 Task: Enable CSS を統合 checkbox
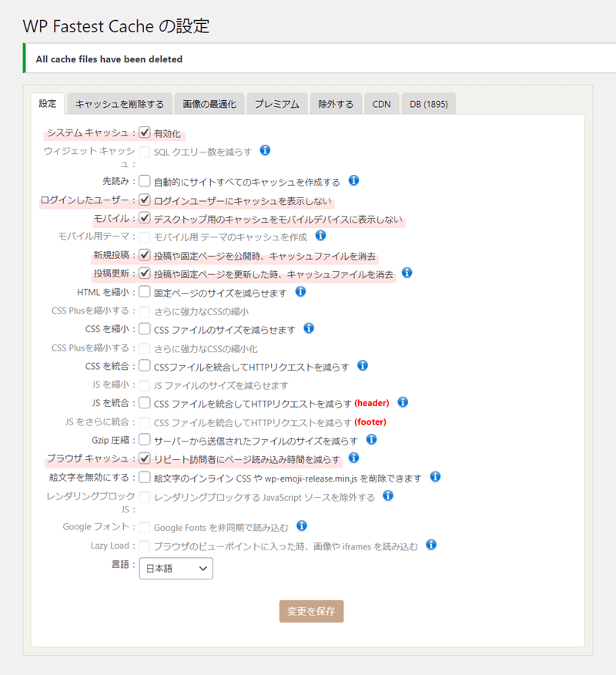coord(145,366)
